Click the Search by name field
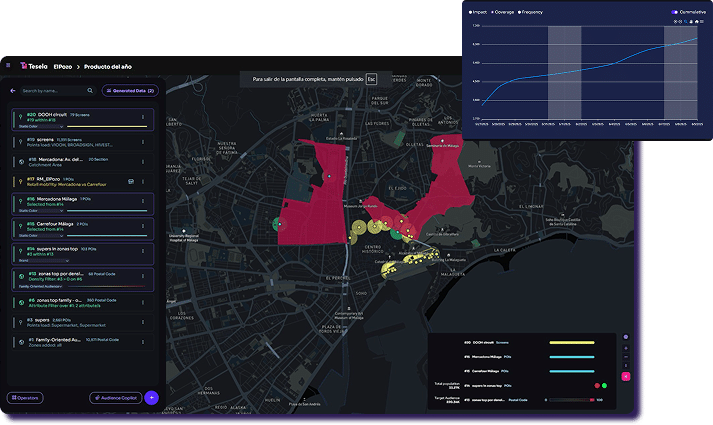Image resolution: width=713 pixels, height=425 pixels. tap(60, 90)
